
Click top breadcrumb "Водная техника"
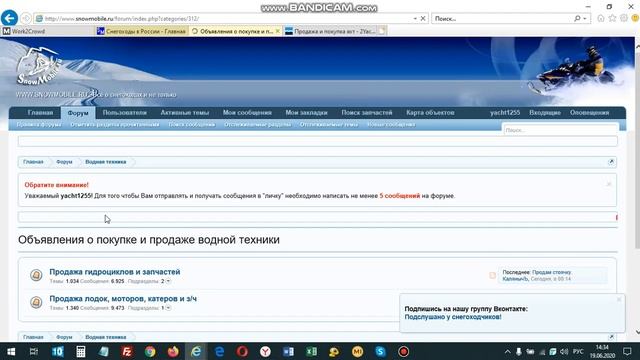(106, 162)
